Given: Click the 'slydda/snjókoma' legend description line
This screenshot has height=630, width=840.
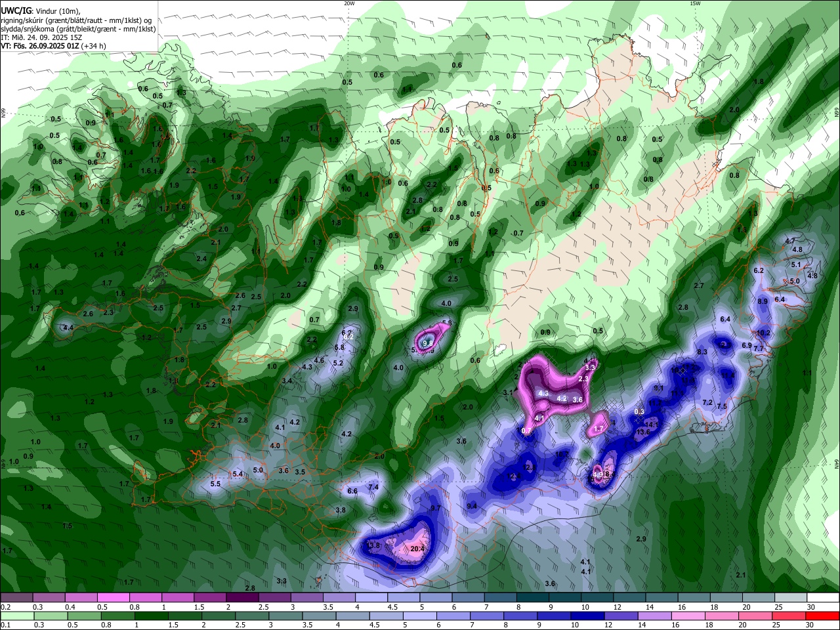Looking at the screenshot, I should coord(79,29).
